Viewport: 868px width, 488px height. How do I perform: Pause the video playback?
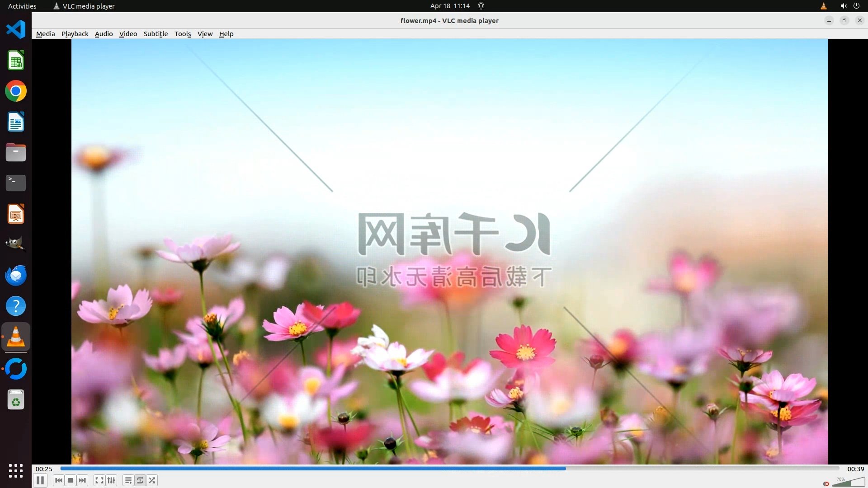pyautogui.click(x=40, y=480)
